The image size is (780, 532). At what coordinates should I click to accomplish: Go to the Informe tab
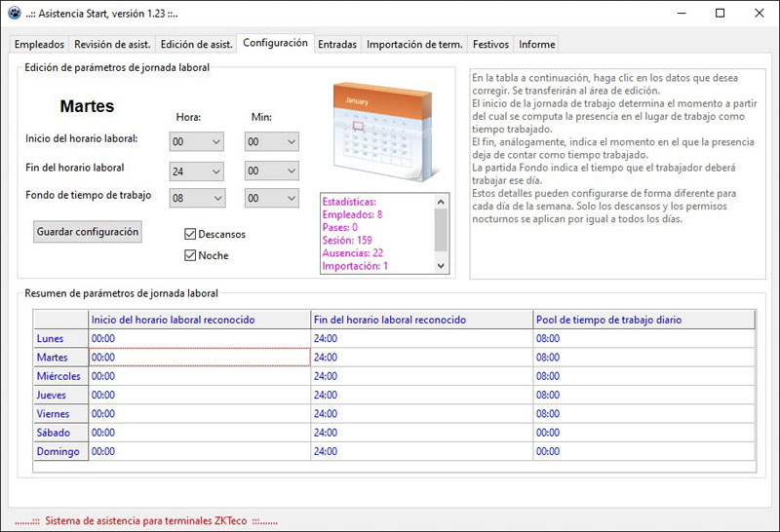point(537,45)
